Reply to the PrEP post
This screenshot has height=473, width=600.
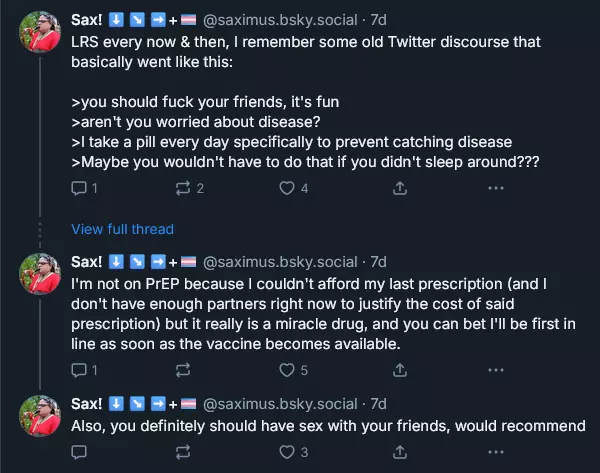tap(80, 370)
